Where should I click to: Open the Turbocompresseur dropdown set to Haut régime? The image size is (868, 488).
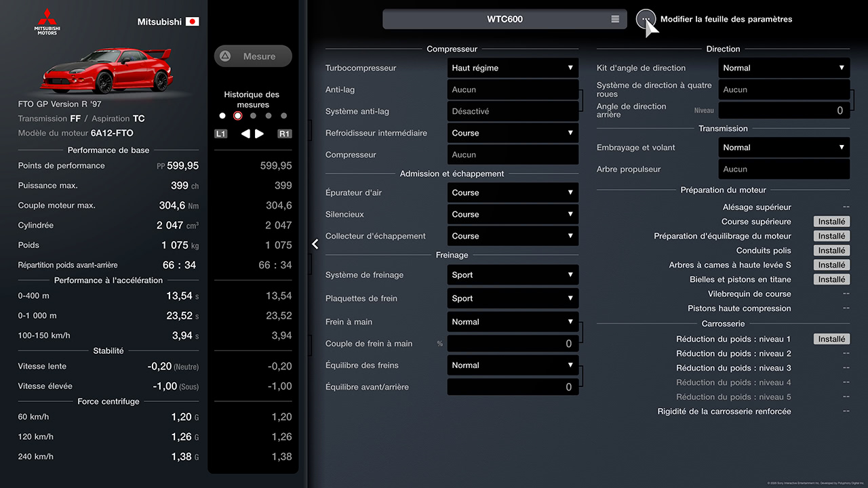click(513, 68)
